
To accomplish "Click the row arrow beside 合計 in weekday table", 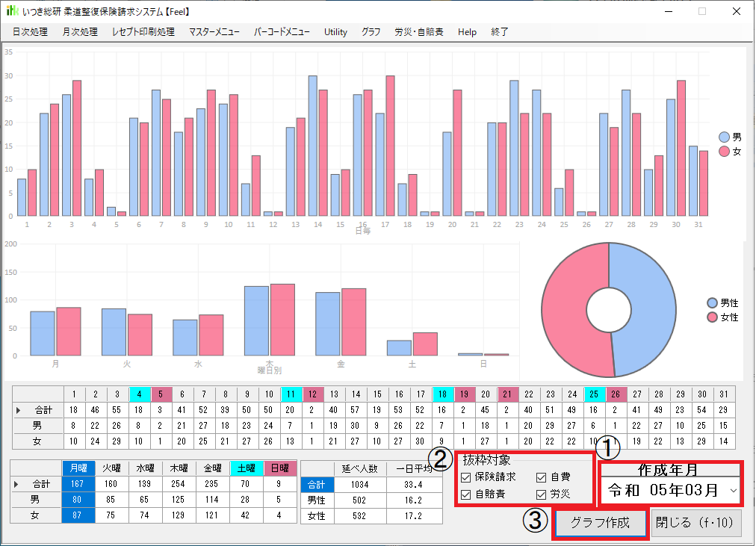I will click(16, 485).
